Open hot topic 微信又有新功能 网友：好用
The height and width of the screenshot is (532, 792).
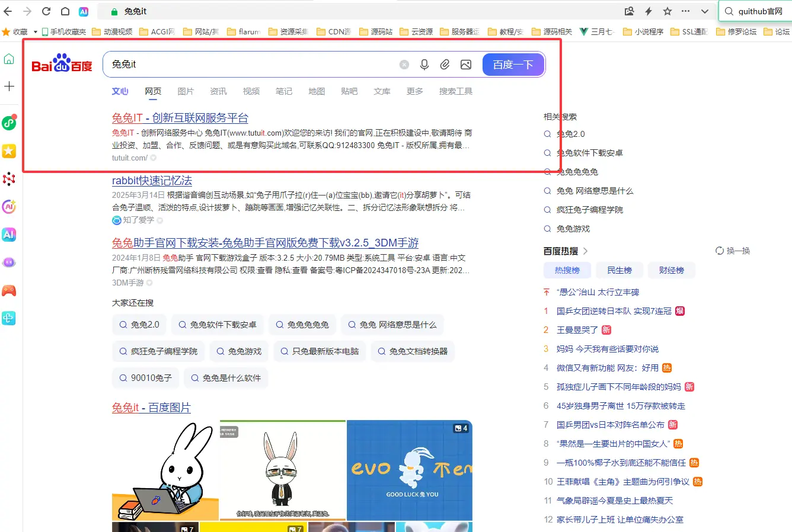(608, 368)
